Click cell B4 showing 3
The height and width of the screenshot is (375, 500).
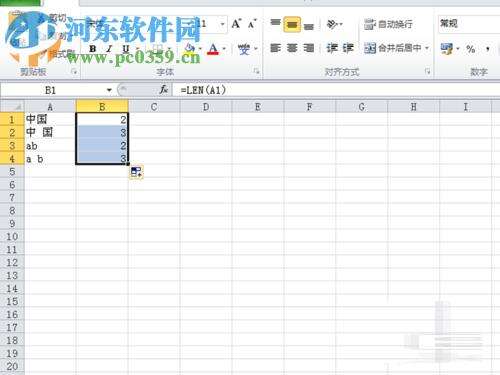coord(102,159)
